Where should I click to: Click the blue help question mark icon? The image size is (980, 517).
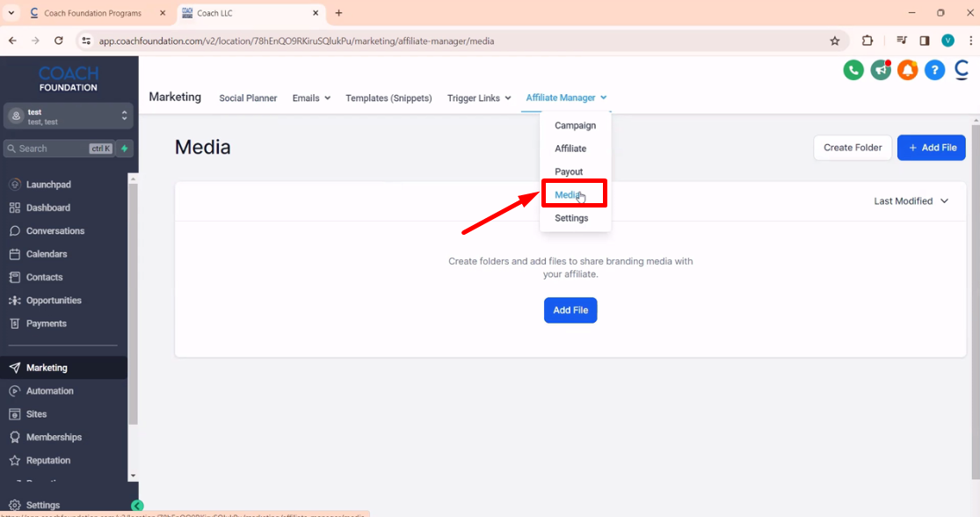click(x=934, y=70)
